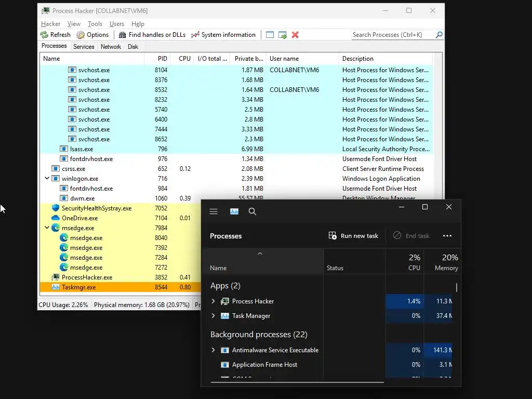Open the View menu
The image size is (532, 399).
click(x=74, y=24)
